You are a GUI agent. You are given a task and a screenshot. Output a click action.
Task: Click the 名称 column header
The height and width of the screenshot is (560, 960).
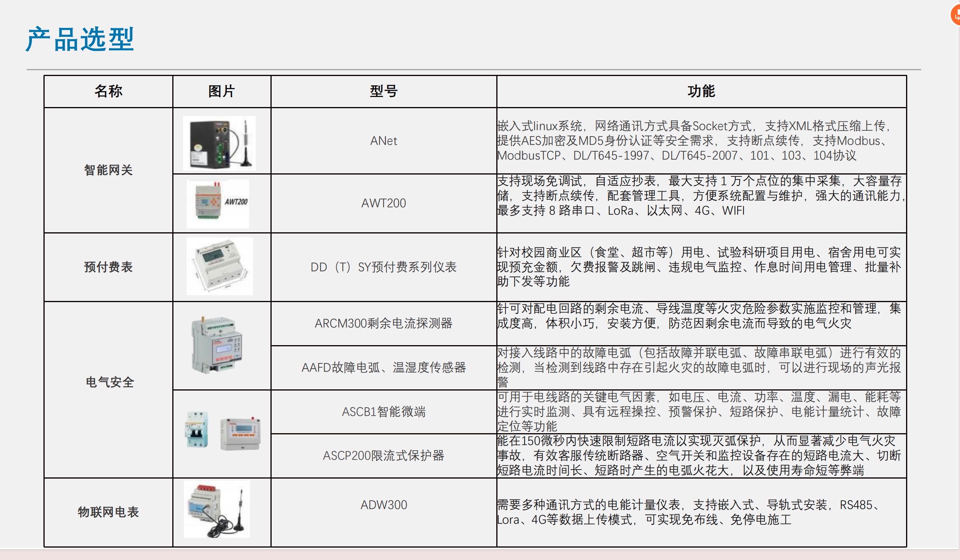coord(108,92)
